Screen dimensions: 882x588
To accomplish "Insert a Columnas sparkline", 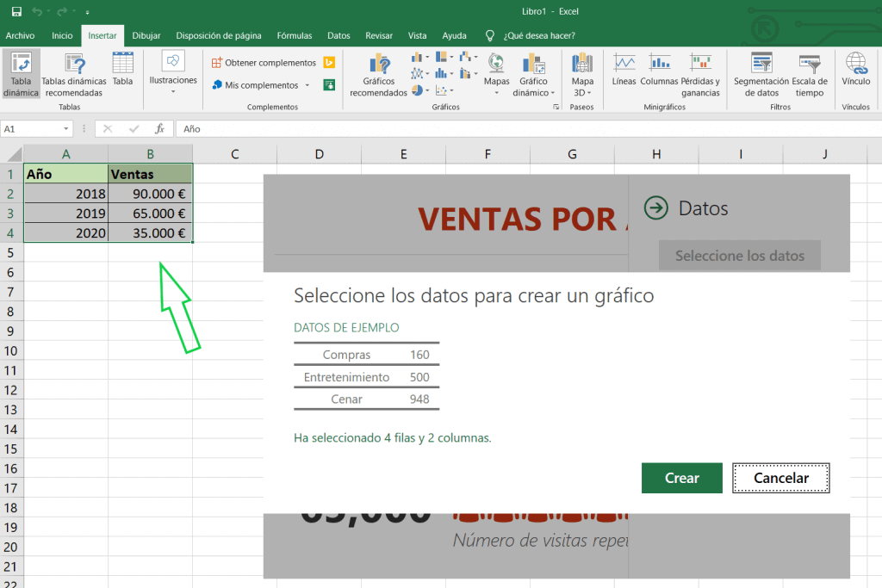I will point(659,69).
